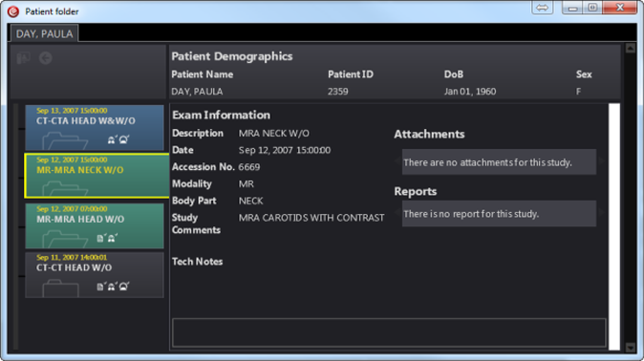Click the first status icon on CT-CTA HEAD W&W/O
The height and width of the screenshot is (361, 644).
click(112, 139)
